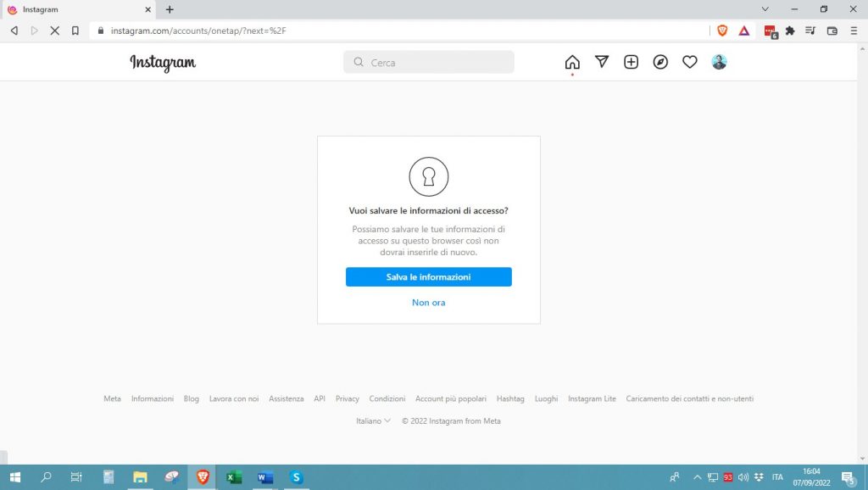Go to Instagram home feed icon
The width and height of the screenshot is (868, 490).
point(572,62)
